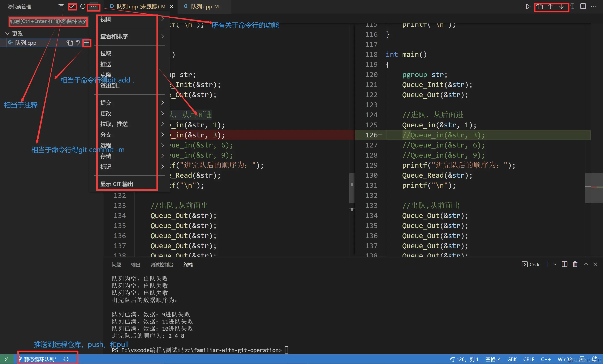Open editor more actions ellipsis at top right
The image size is (603, 364).
point(594,6)
